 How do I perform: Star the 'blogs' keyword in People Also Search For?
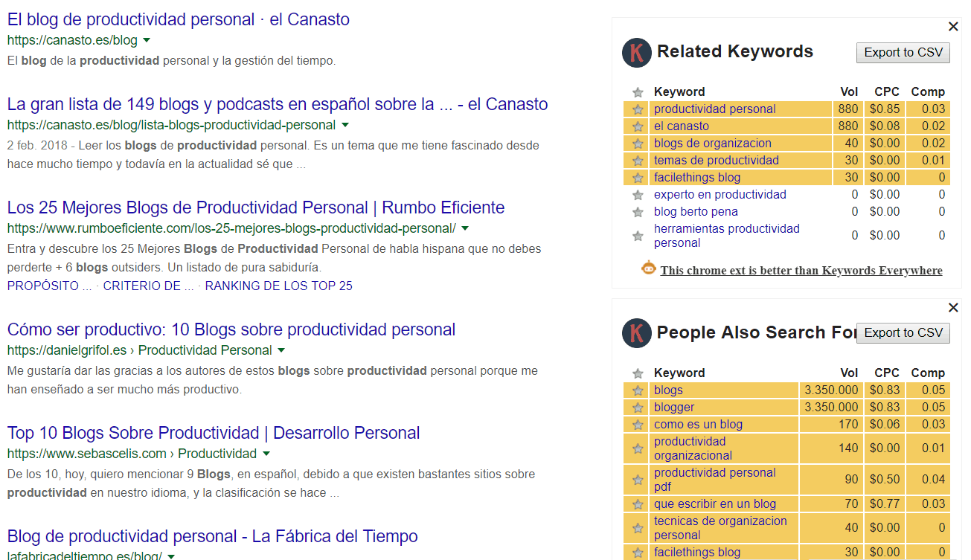point(638,390)
